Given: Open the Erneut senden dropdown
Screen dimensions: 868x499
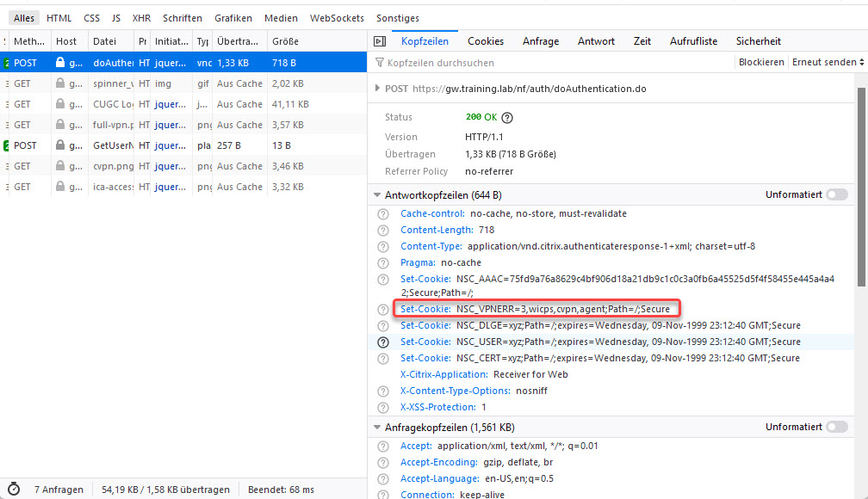Looking at the screenshot, I should click(828, 62).
